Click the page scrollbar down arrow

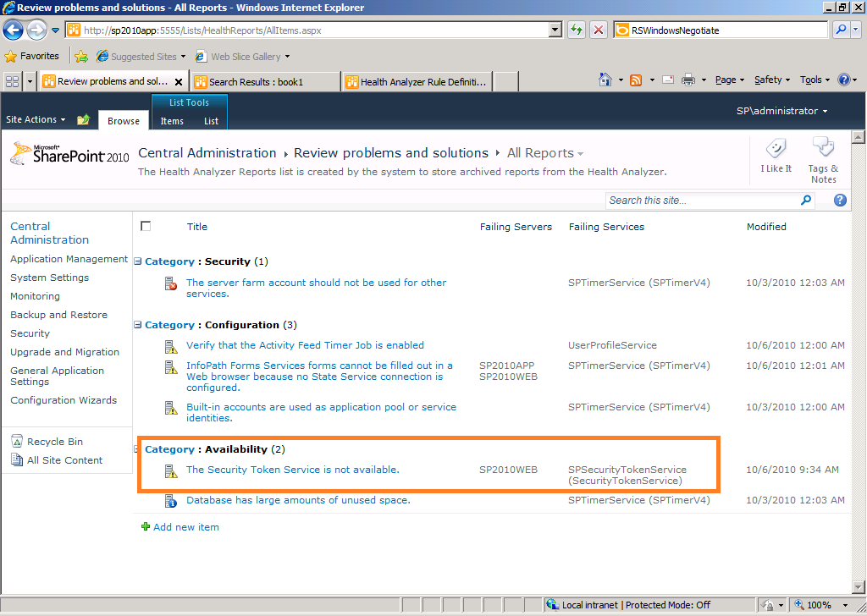[859, 586]
